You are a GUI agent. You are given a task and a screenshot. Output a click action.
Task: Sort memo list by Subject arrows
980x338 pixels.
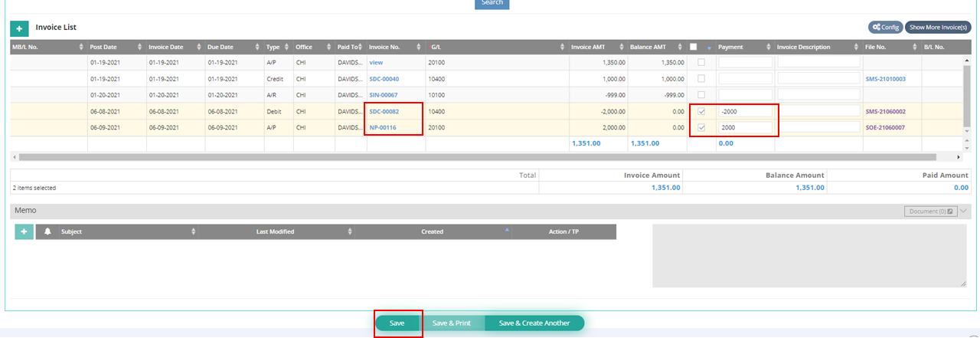pyautogui.click(x=194, y=231)
